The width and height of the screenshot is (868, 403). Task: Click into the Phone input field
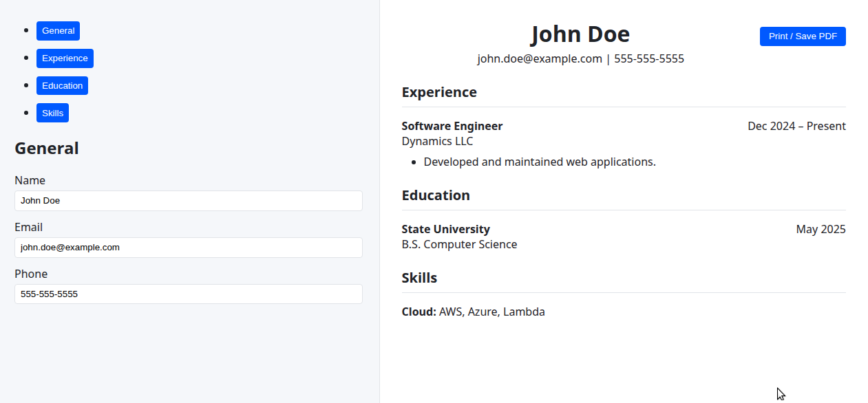tap(189, 294)
